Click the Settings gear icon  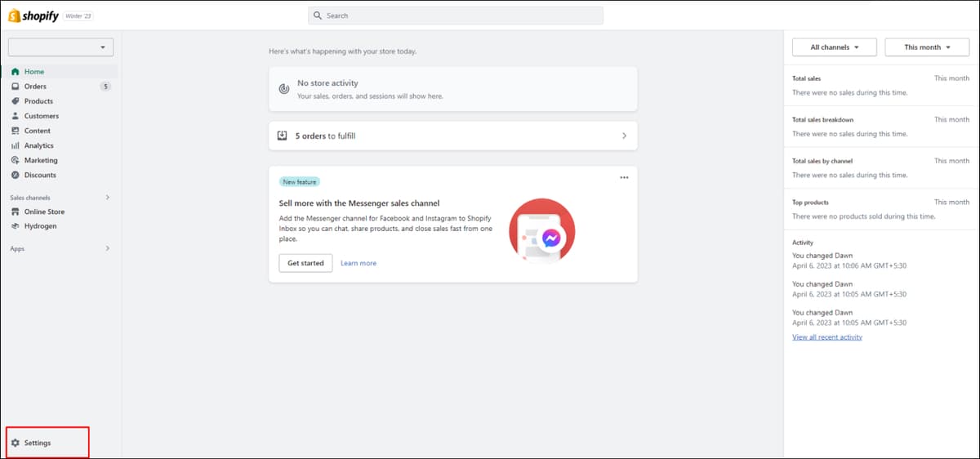pyautogui.click(x=15, y=443)
